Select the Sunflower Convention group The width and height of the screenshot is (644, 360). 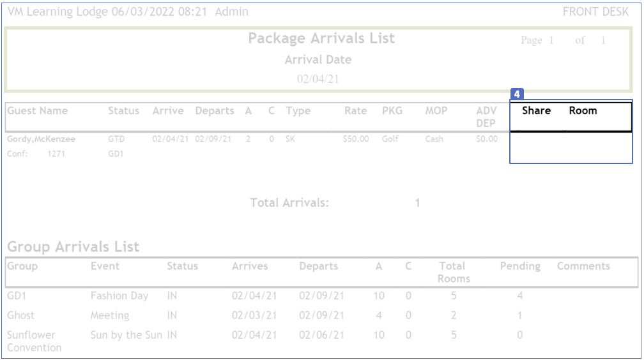click(31, 341)
